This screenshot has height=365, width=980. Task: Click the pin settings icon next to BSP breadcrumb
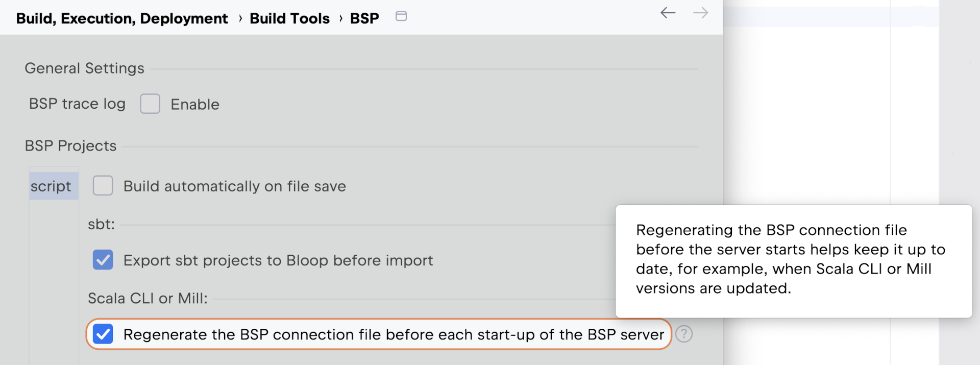[x=401, y=16]
